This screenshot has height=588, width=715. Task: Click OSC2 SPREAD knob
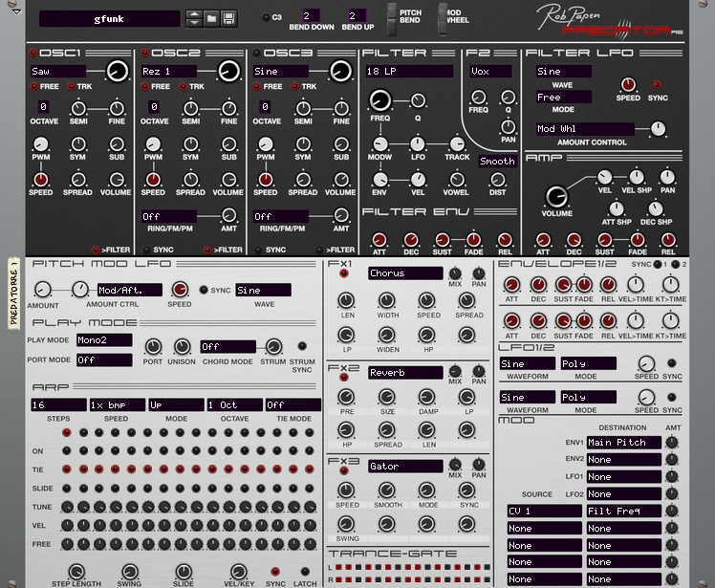[190, 180]
